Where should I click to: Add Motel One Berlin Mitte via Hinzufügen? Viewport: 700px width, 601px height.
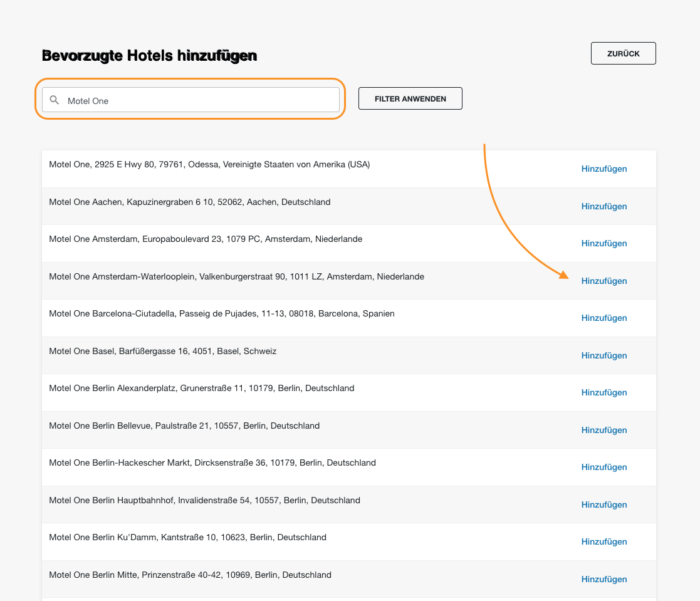pyautogui.click(x=604, y=579)
